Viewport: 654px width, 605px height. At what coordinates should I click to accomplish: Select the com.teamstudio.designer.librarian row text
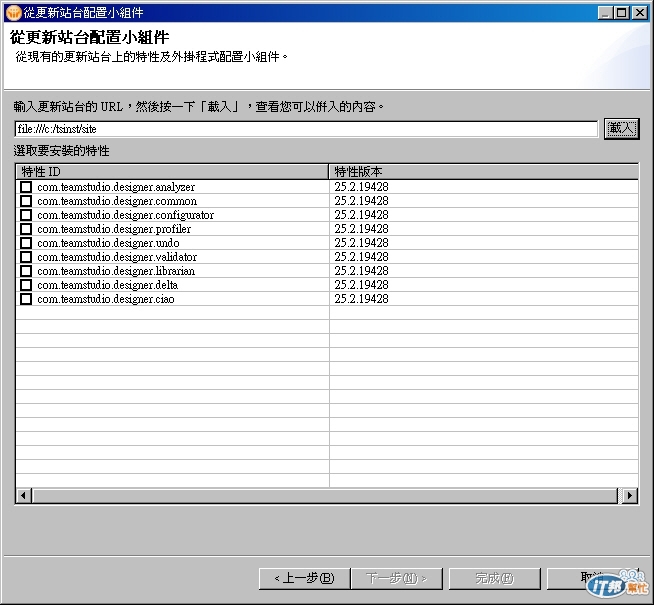pos(116,271)
